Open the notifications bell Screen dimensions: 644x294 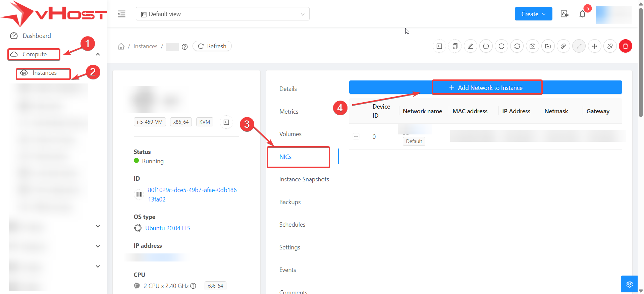coord(582,14)
